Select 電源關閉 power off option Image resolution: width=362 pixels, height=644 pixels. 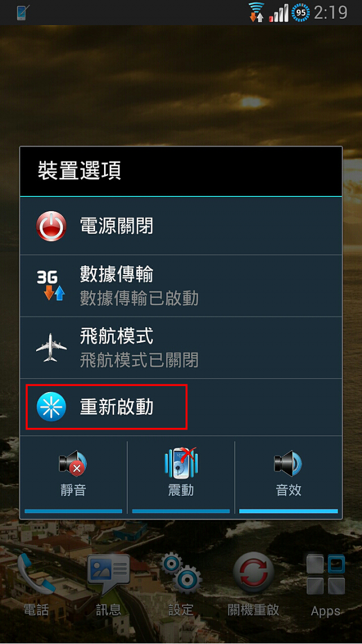click(x=180, y=226)
